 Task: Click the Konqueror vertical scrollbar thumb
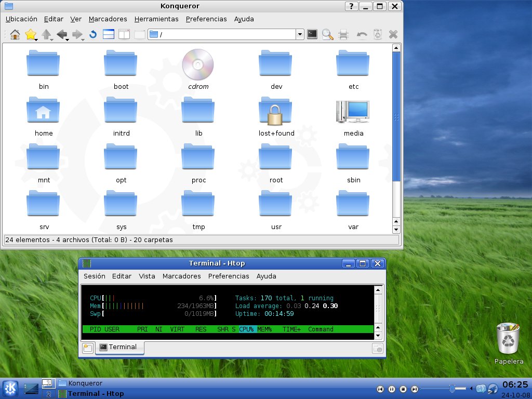click(x=396, y=116)
